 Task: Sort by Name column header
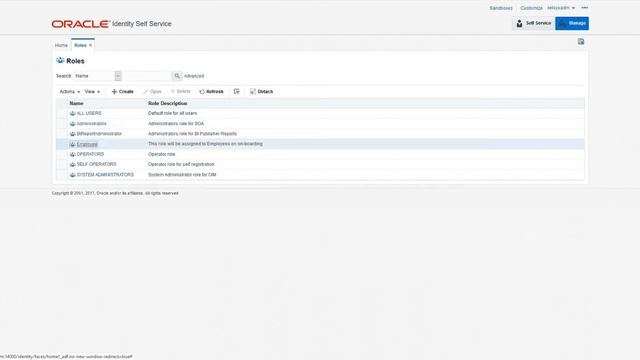76,103
